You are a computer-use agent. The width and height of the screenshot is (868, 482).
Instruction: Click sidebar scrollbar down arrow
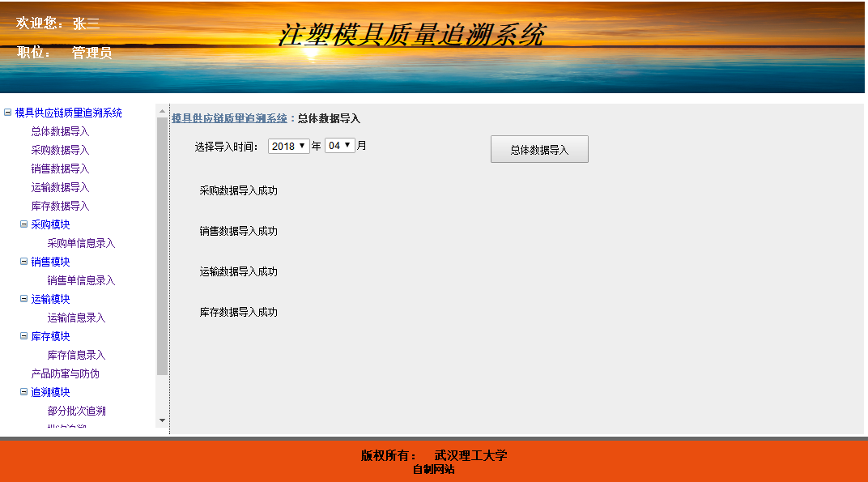click(162, 420)
